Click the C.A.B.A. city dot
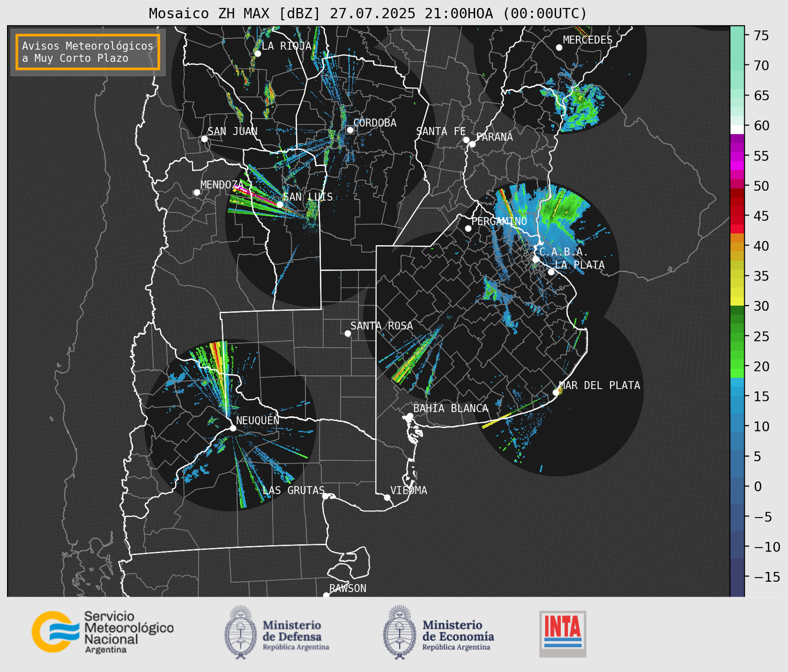This screenshot has height=672, width=788. pos(536,259)
